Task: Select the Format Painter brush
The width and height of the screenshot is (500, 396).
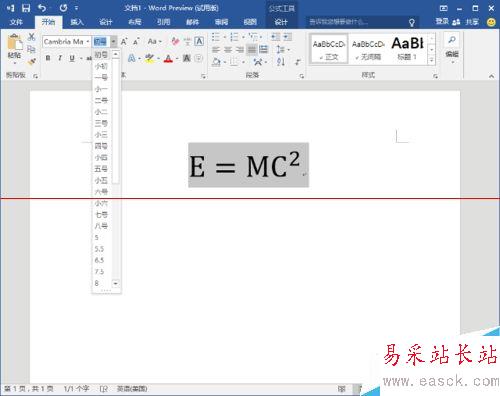Action: point(31,61)
